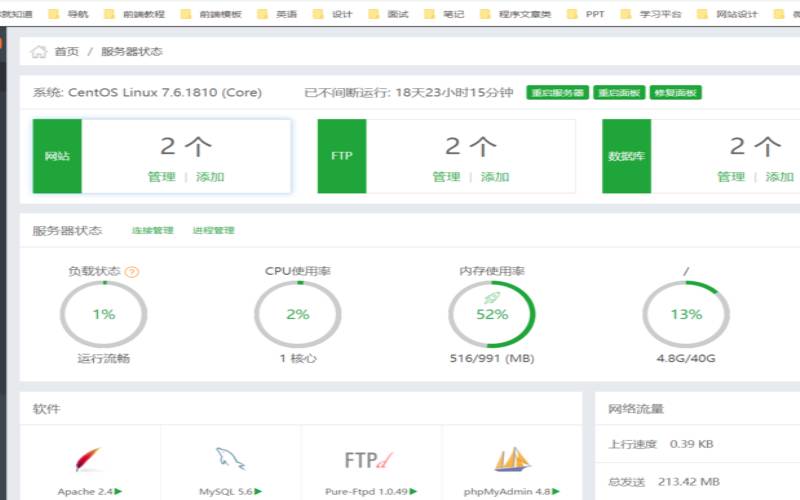Screen dimensions: 800x500
Task: Open MySQL dolphin software icon
Action: coord(230,459)
